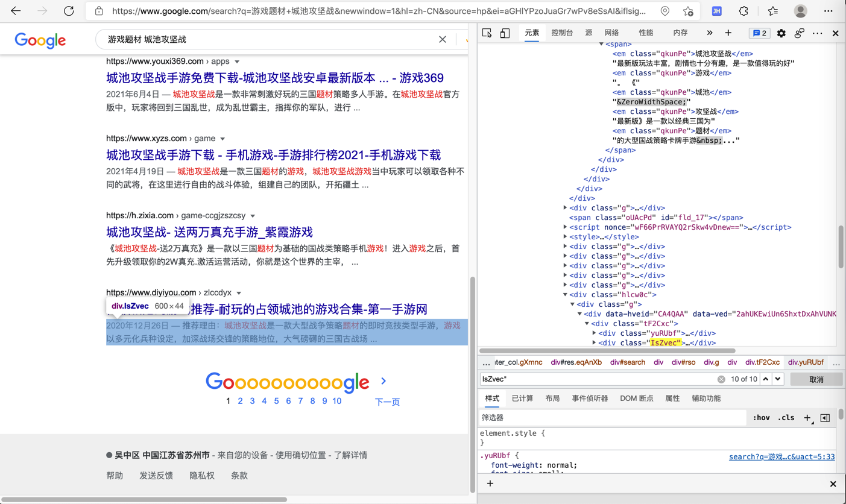This screenshot has height=504, width=846.
Task: Click the 取消 search button
Action: (816, 379)
